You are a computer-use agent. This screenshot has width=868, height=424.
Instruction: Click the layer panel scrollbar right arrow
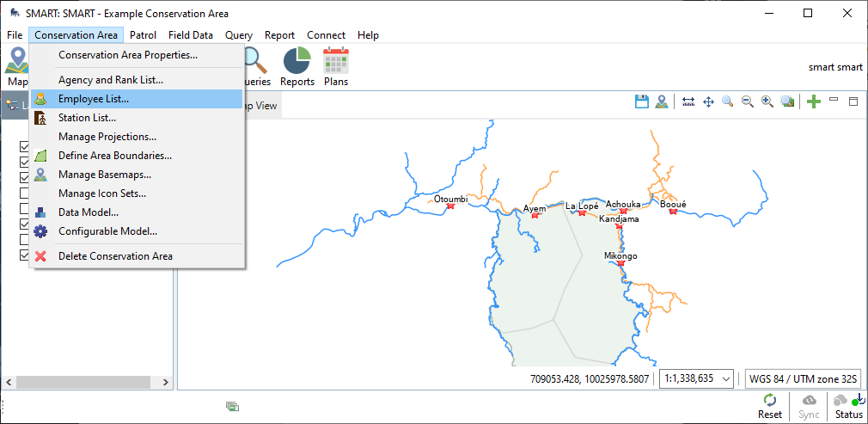click(168, 381)
